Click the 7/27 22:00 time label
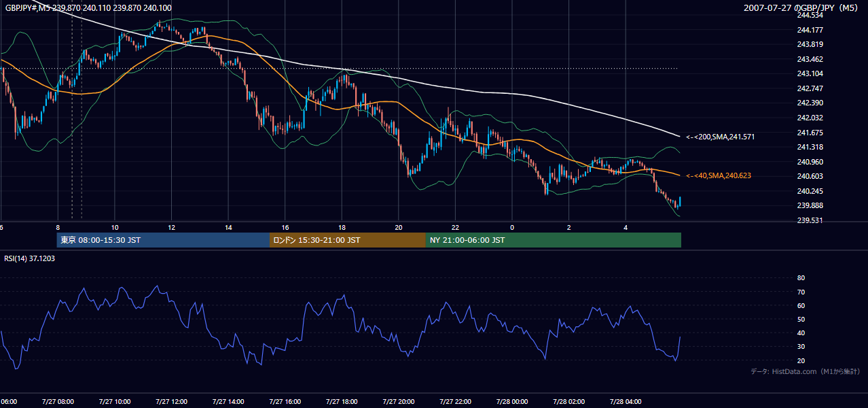Viewport: 868px width, 408px height. pyautogui.click(x=456, y=402)
